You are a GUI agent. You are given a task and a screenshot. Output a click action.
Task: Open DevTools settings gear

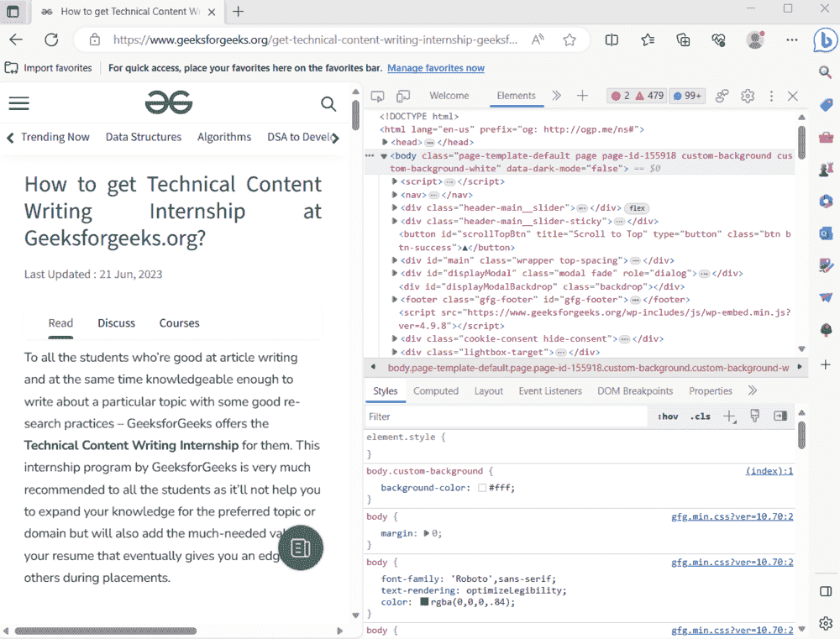click(x=748, y=96)
